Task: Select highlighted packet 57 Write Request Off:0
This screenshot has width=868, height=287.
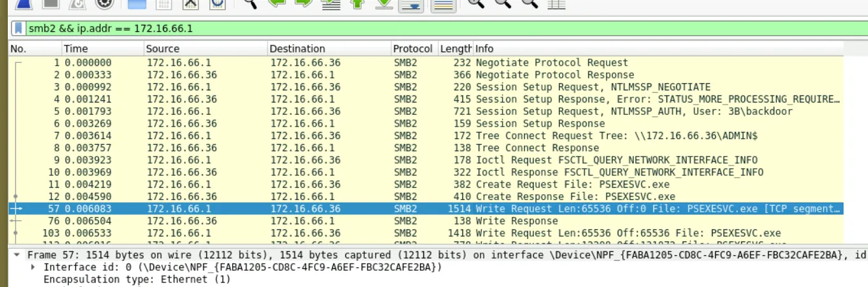Action: coord(426,208)
